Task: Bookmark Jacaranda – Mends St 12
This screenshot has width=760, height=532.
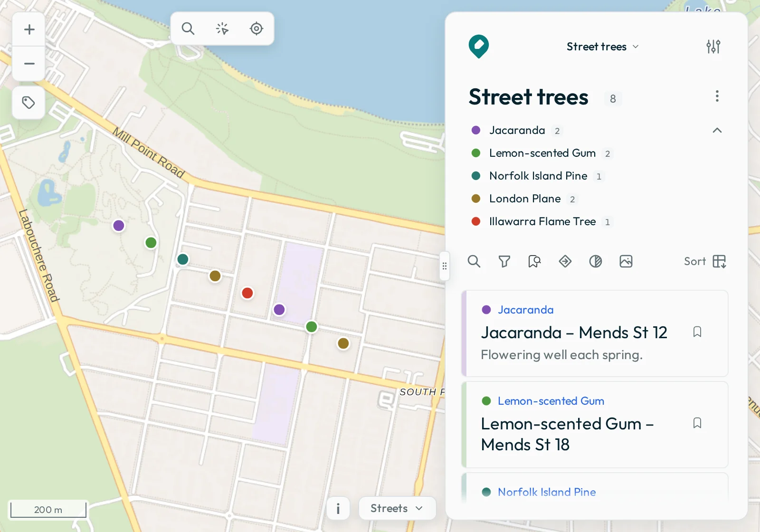Action: pyautogui.click(x=697, y=332)
